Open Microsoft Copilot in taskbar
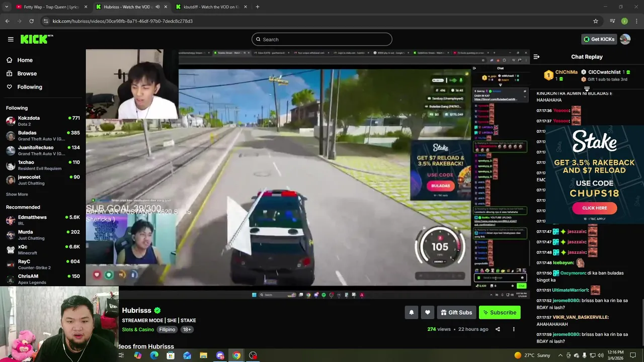This screenshot has width=644, height=362. click(x=137, y=355)
